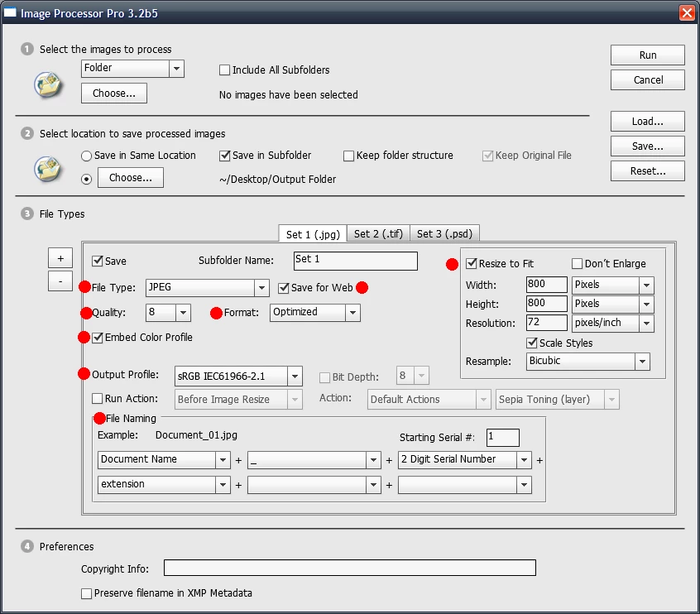Image resolution: width=700 pixels, height=614 pixels.
Task: Open the 2 Digit Serial Number dropdown
Action: (x=465, y=459)
